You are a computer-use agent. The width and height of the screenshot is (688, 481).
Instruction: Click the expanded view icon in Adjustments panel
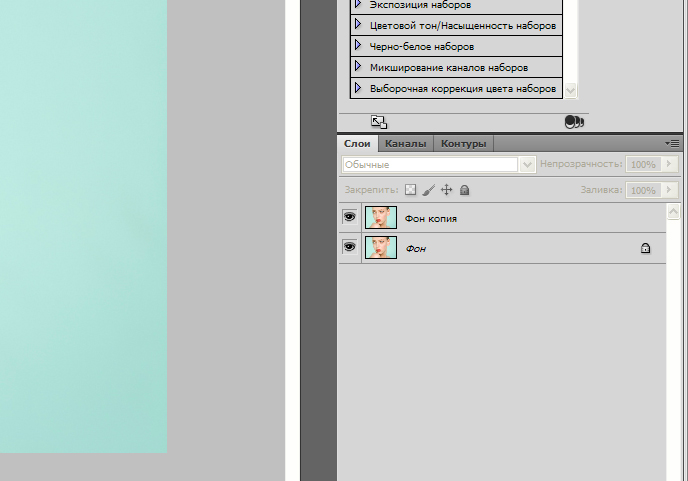[x=378, y=121]
